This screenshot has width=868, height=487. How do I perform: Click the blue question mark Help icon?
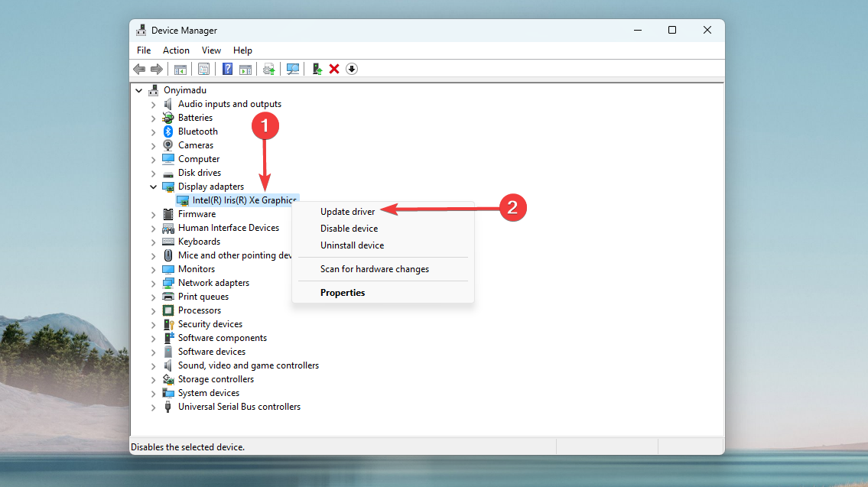click(x=228, y=69)
